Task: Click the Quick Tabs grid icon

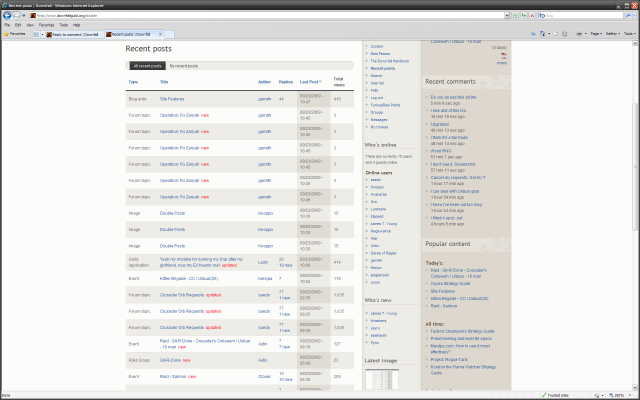Action: 36,35
